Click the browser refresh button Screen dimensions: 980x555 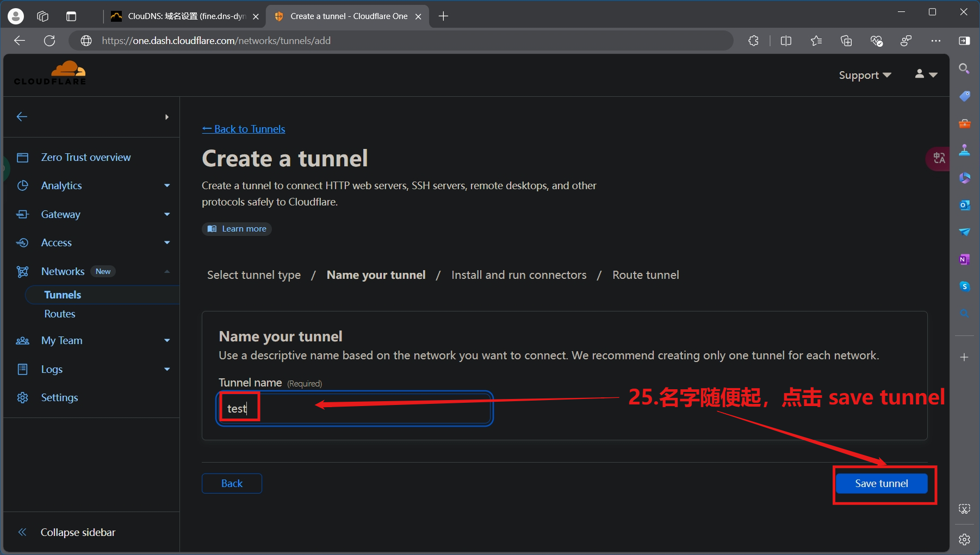[49, 41]
